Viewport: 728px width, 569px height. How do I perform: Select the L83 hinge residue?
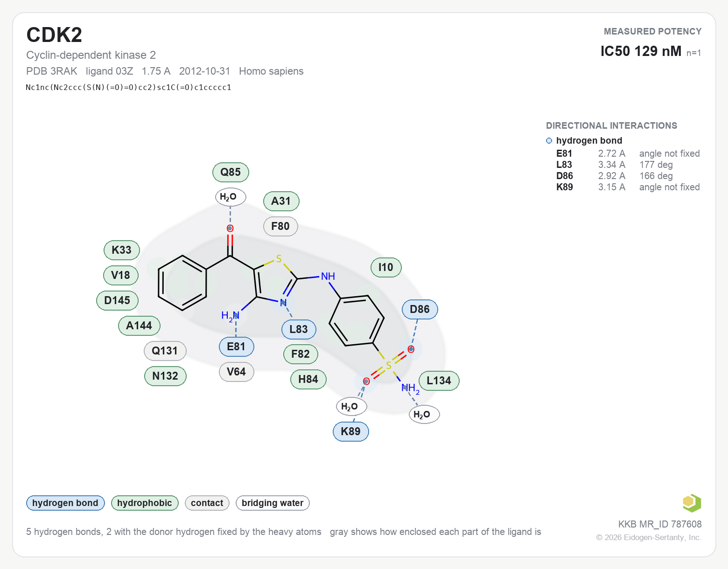[x=299, y=329]
